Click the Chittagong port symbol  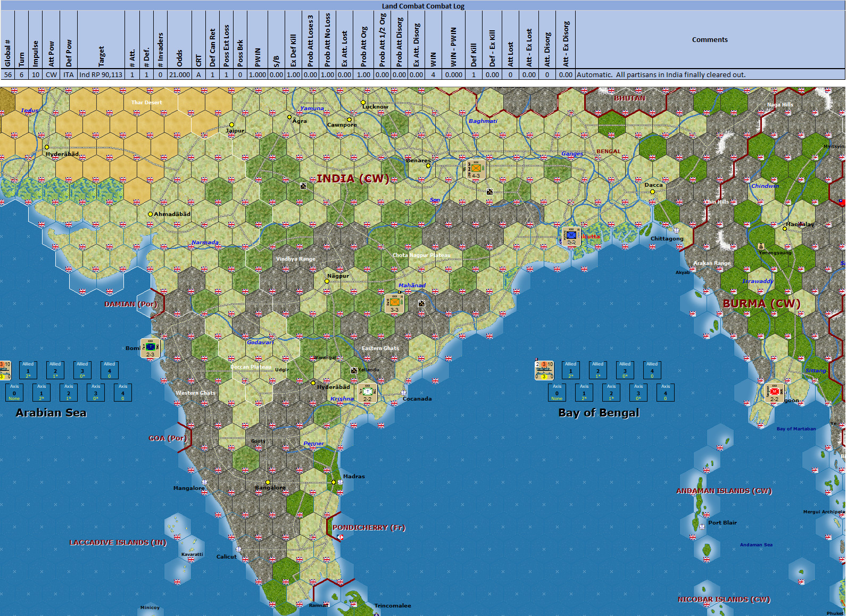click(x=676, y=230)
